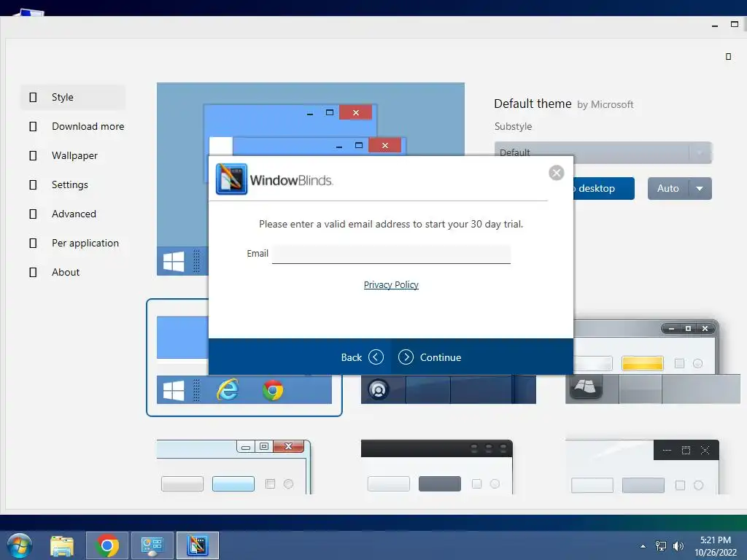Click the WindowBlinds taskbar icon

[198, 545]
